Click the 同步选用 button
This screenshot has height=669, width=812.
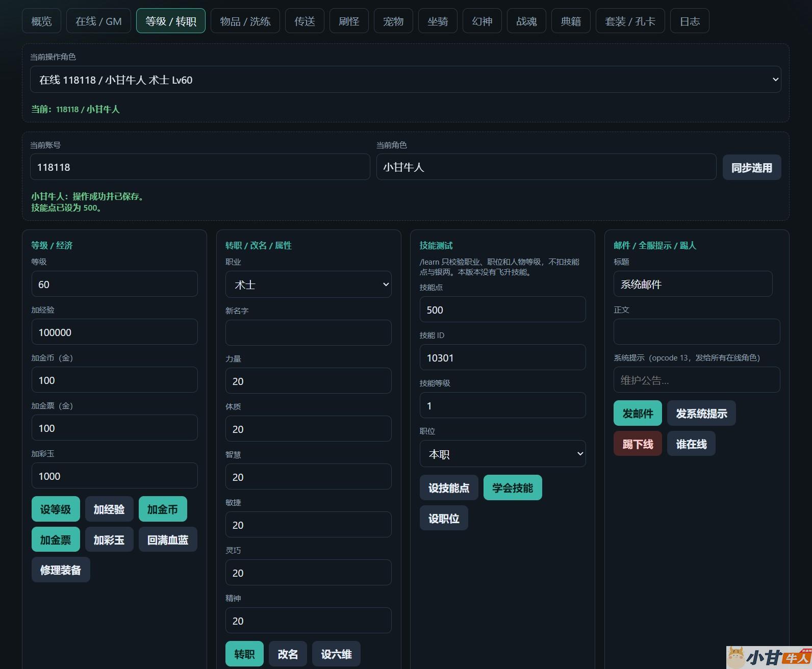(x=752, y=167)
